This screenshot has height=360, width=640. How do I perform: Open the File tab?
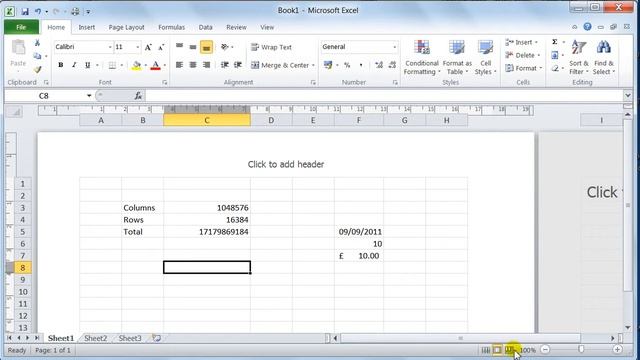(21, 27)
